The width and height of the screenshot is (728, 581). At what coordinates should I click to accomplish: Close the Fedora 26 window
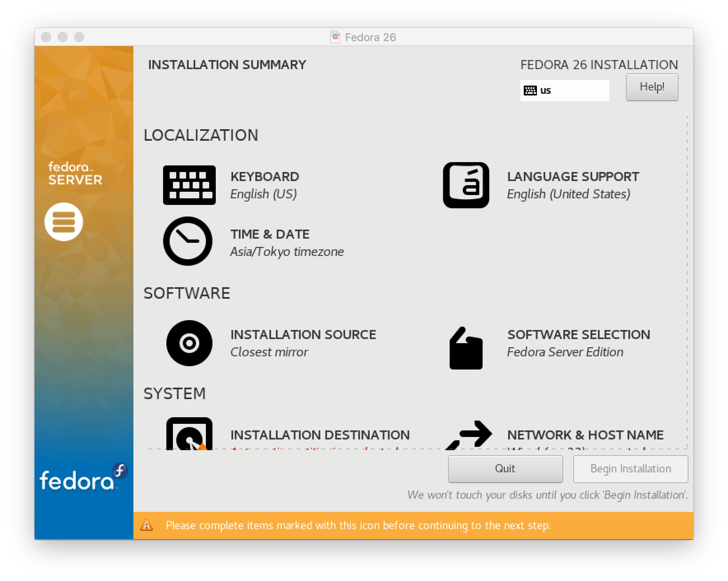click(x=46, y=37)
